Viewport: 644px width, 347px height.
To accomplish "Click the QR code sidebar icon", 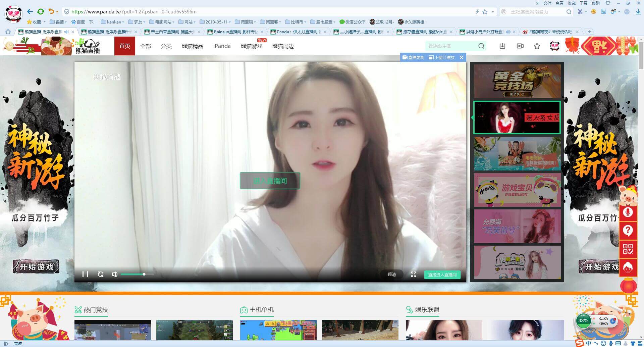I will tap(628, 249).
